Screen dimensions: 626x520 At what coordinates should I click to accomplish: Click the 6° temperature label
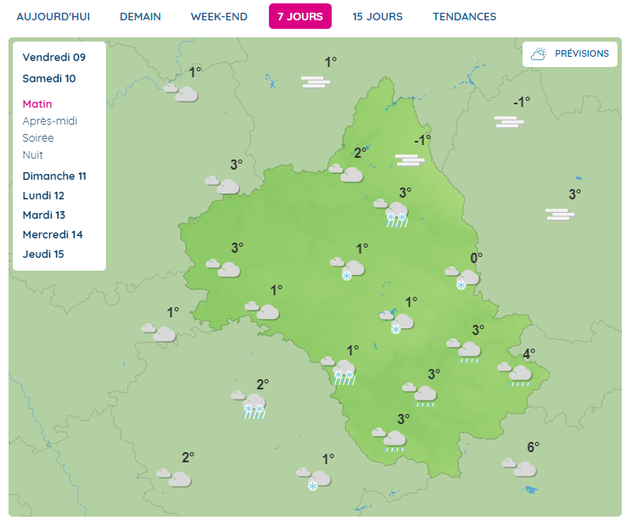[533, 447]
